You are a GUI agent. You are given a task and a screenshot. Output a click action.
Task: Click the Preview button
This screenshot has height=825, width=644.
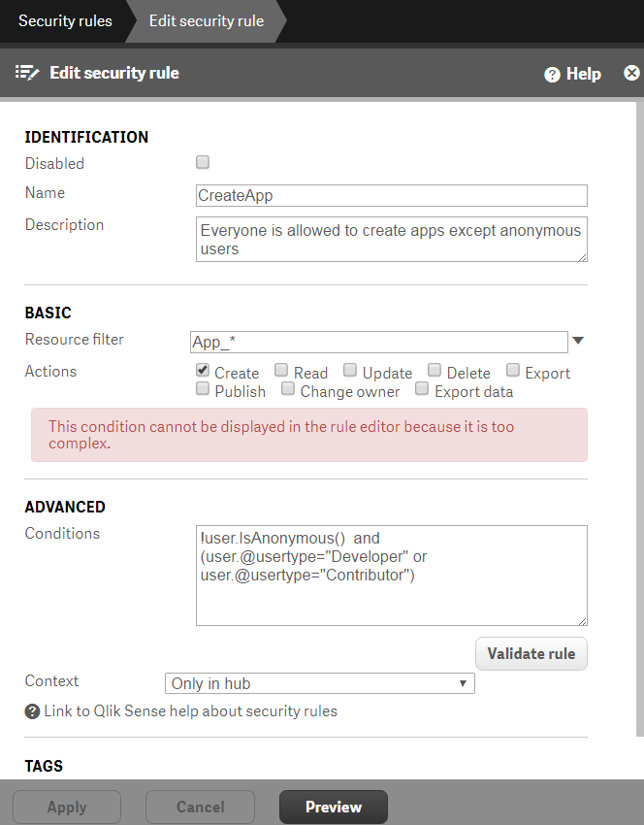[x=334, y=807]
